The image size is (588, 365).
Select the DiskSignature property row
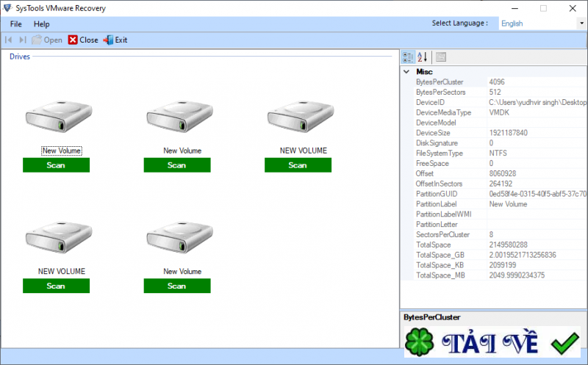coord(499,142)
